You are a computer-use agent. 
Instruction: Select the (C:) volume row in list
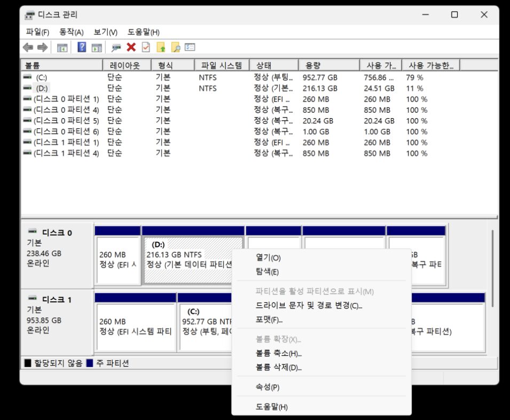42,77
